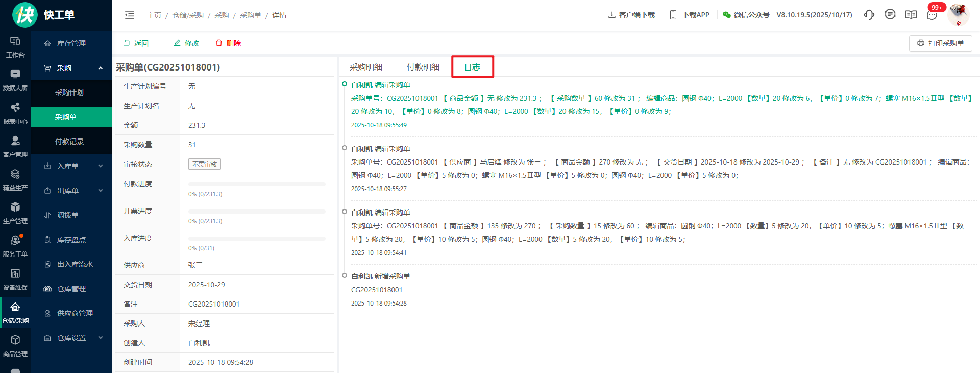Open 设备维保 in the left sidebar
Viewport: 980px width, 373px height.
(15, 279)
